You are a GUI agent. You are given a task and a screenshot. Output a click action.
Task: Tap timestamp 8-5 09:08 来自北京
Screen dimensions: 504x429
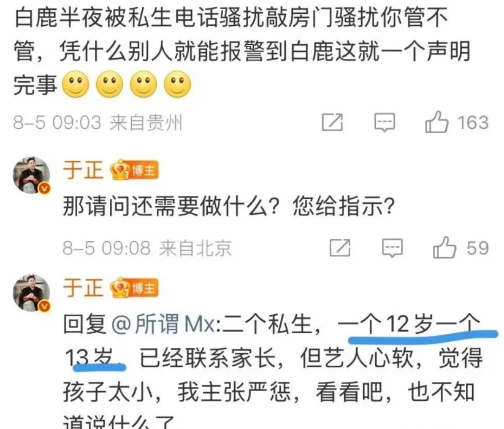(x=147, y=248)
